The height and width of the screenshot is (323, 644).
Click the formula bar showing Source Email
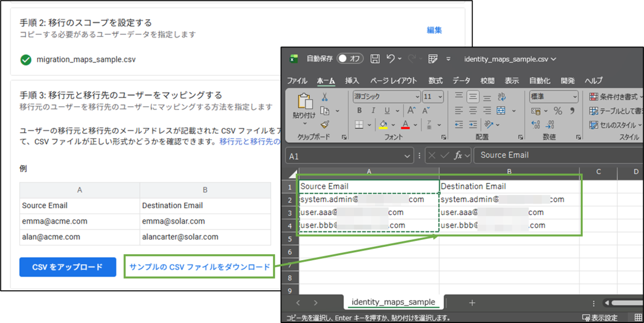[558, 155]
